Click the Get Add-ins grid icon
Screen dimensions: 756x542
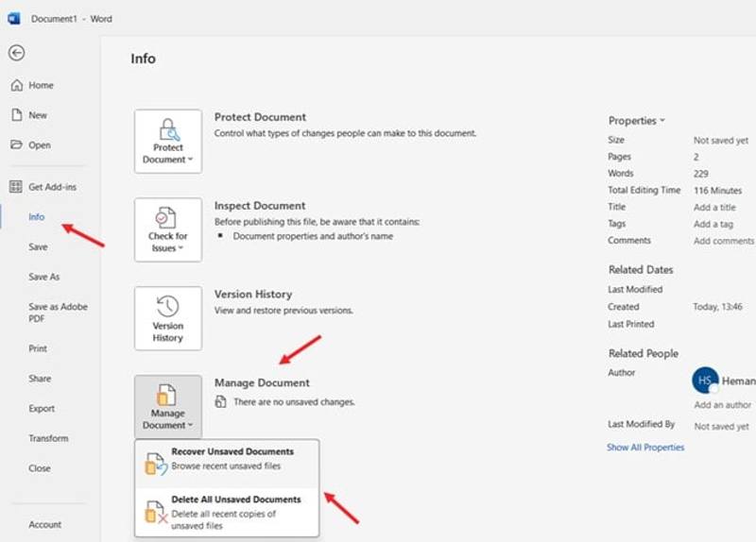[16, 186]
